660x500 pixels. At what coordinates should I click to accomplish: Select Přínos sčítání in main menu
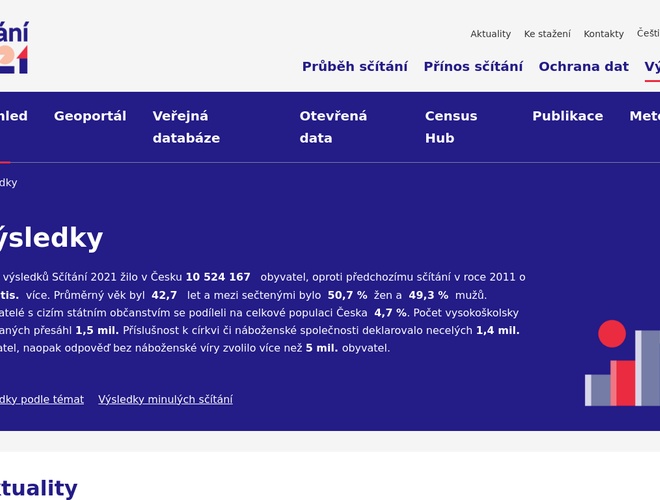pos(473,67)
